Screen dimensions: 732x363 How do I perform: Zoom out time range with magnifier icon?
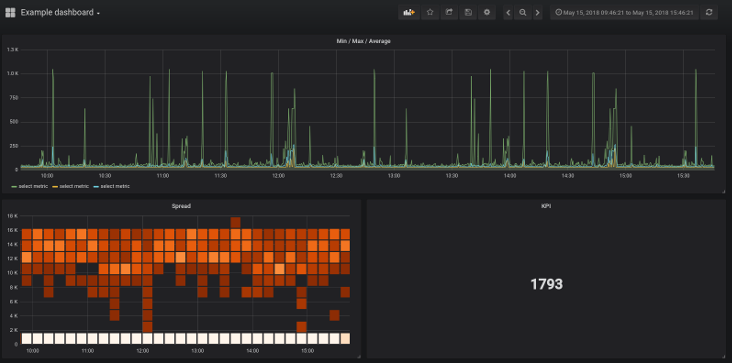tap(523, 13)
